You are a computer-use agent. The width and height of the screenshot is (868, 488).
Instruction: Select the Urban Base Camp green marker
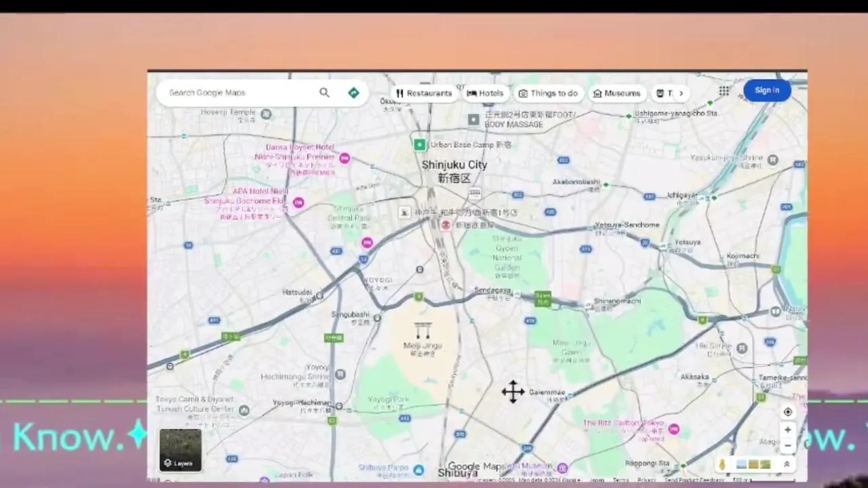tap(420, 144)
